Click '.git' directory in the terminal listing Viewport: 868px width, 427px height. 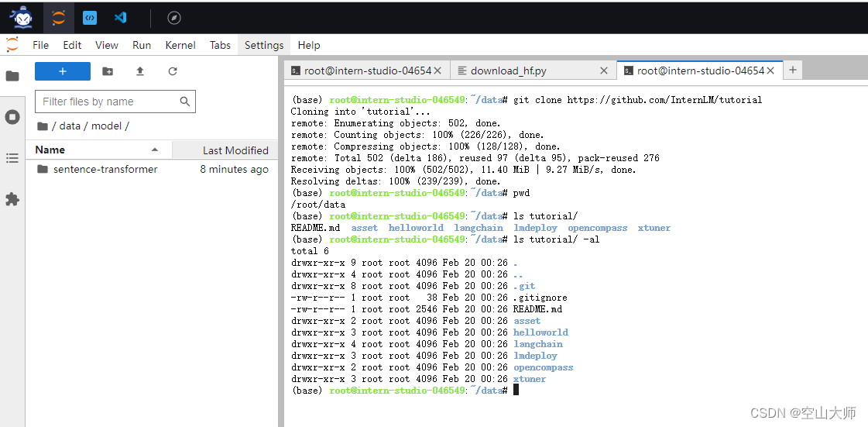pyautogui.click(x=524, y=286)
